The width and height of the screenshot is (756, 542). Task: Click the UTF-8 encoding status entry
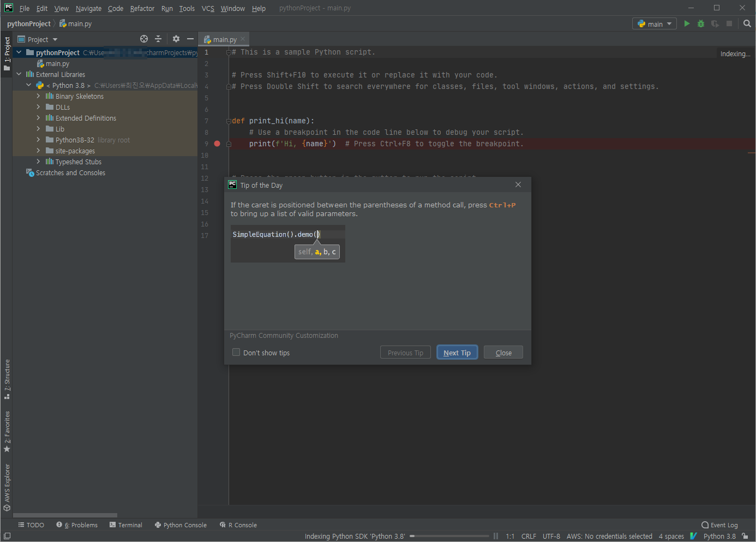click(x=551, y=536)
